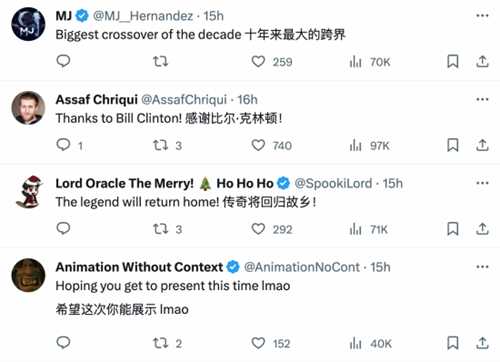Open the 15h timestamp on MJ's tweet

pos(214,16)
